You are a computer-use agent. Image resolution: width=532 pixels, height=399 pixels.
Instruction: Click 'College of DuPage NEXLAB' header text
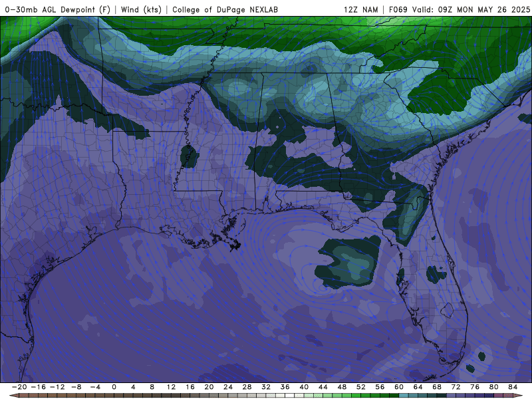point(225,9)
